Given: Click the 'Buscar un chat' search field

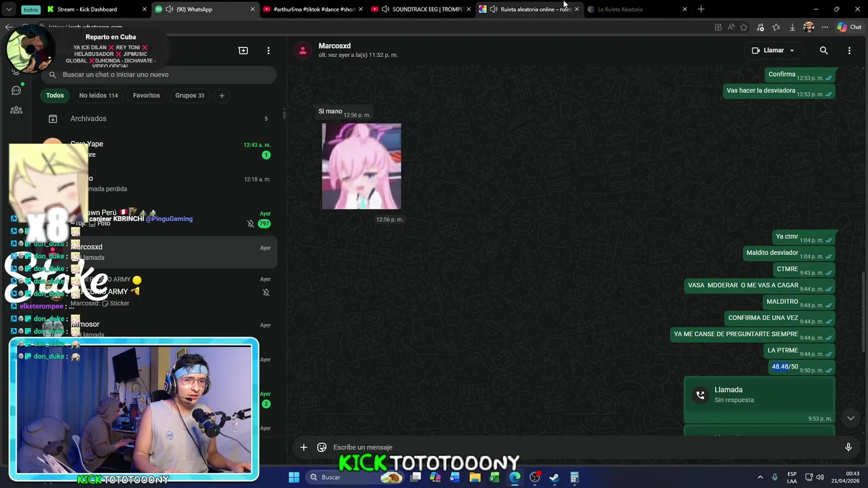Looking at the screenshot, I should [158, 75].
